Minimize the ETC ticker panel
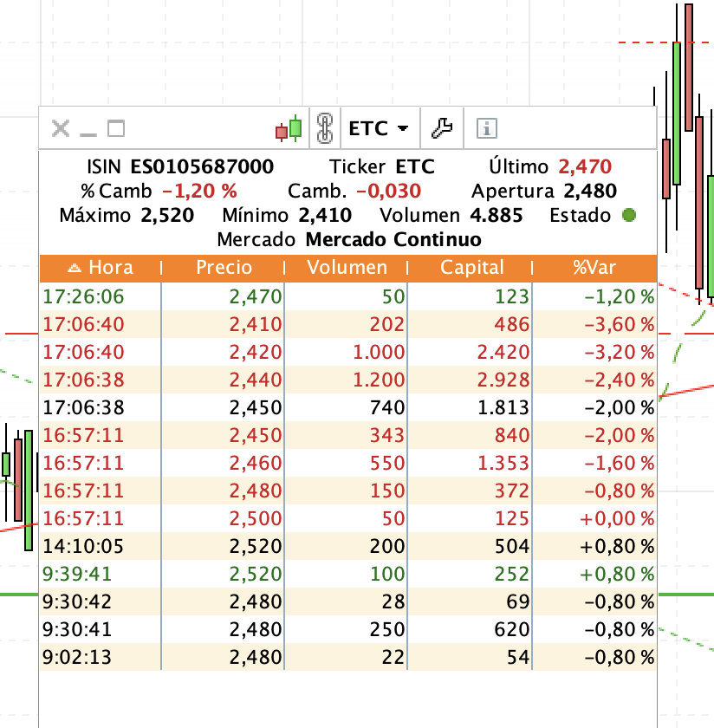The height and width of the screenshot is (728, 714). 88,131
